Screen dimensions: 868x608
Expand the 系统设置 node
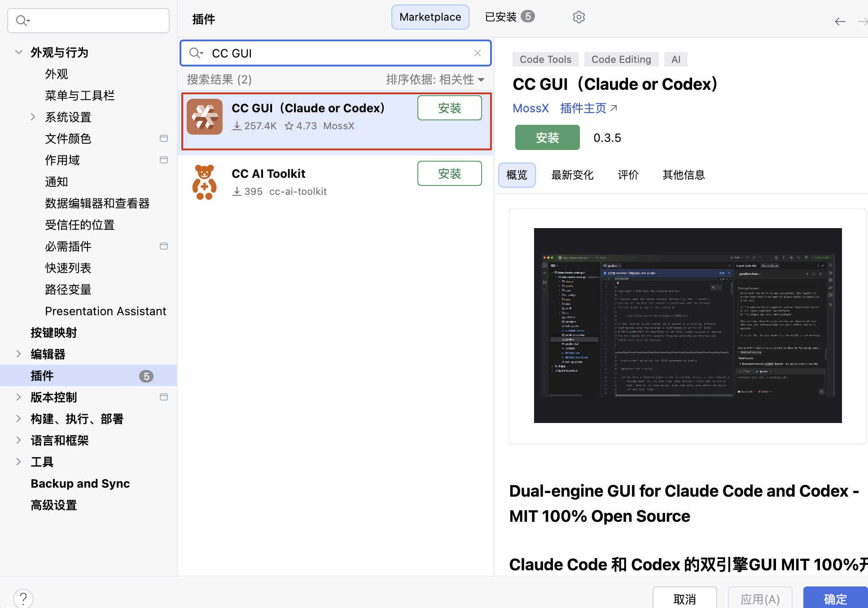pyautogui.click(x=33, y=117)
